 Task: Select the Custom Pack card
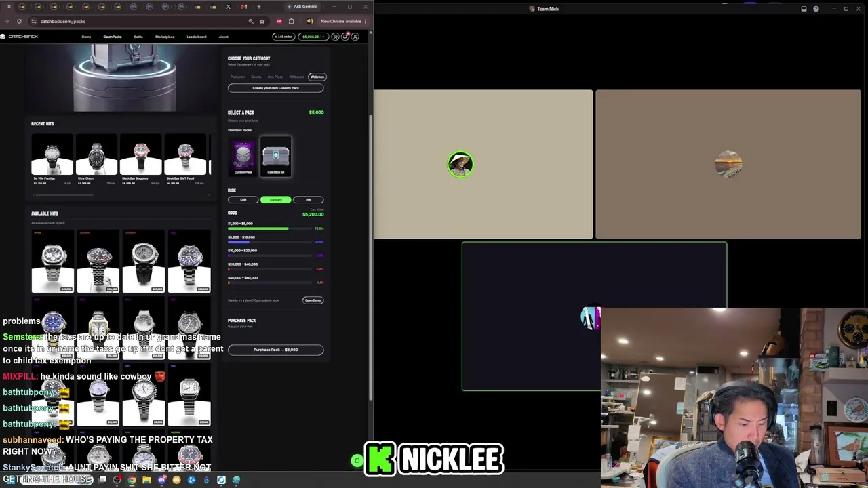243,157
